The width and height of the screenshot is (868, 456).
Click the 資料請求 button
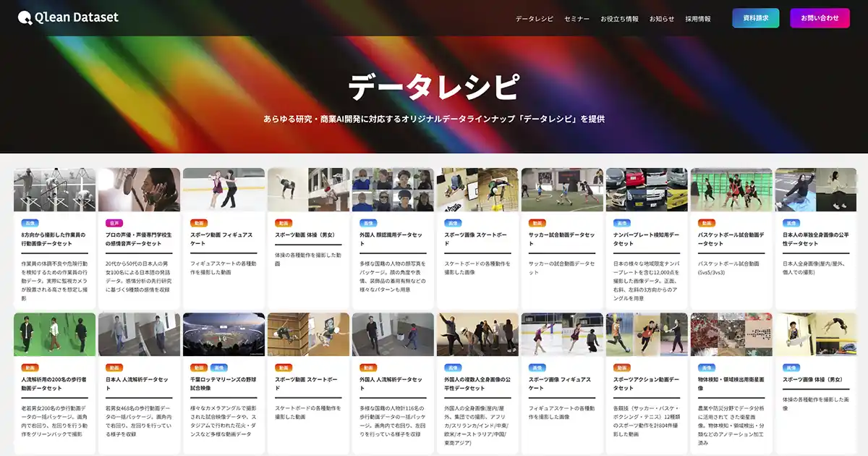click(x=755, y=18)
